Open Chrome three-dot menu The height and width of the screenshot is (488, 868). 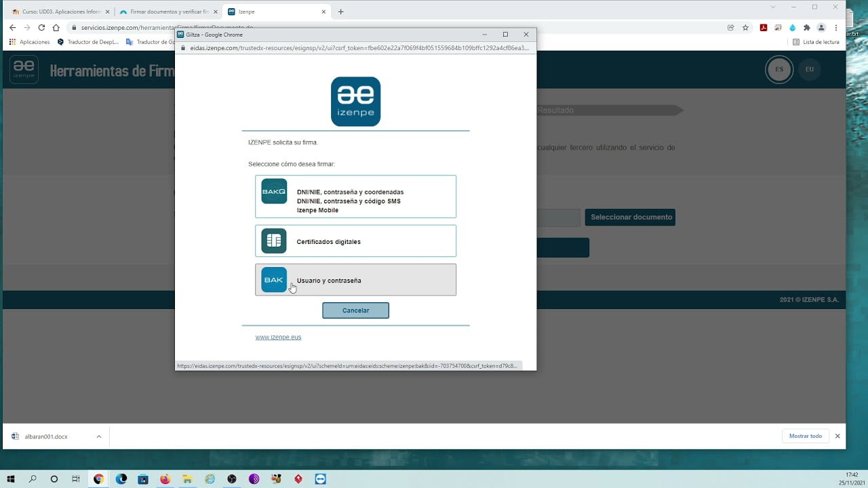(x=836, y=28)
